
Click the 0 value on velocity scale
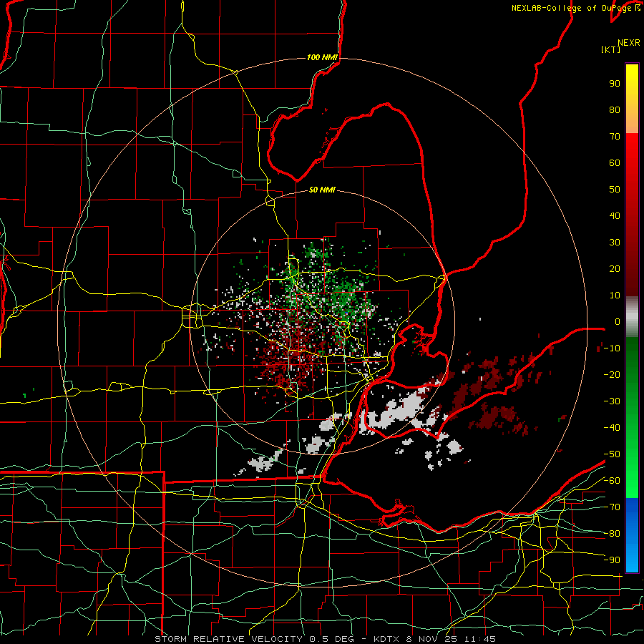coord(618,321)
